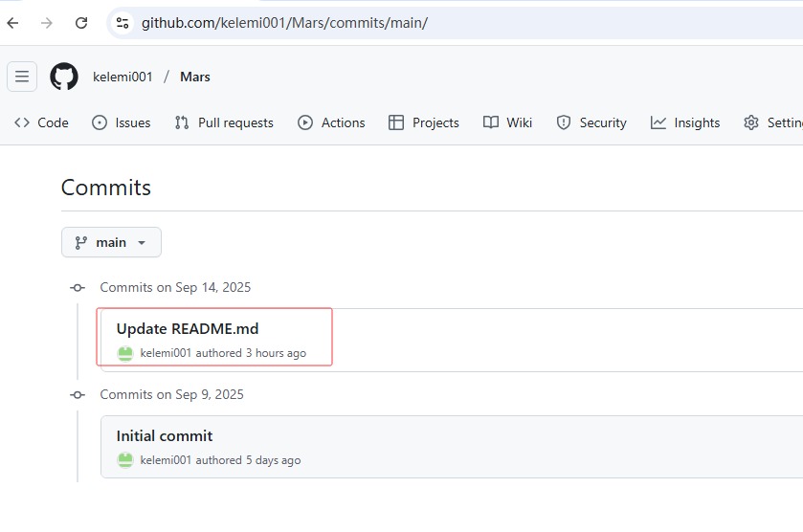Click the browser back arrow
Image resolution: width=803 pixels, height=532 pixels.
(13, 22)
